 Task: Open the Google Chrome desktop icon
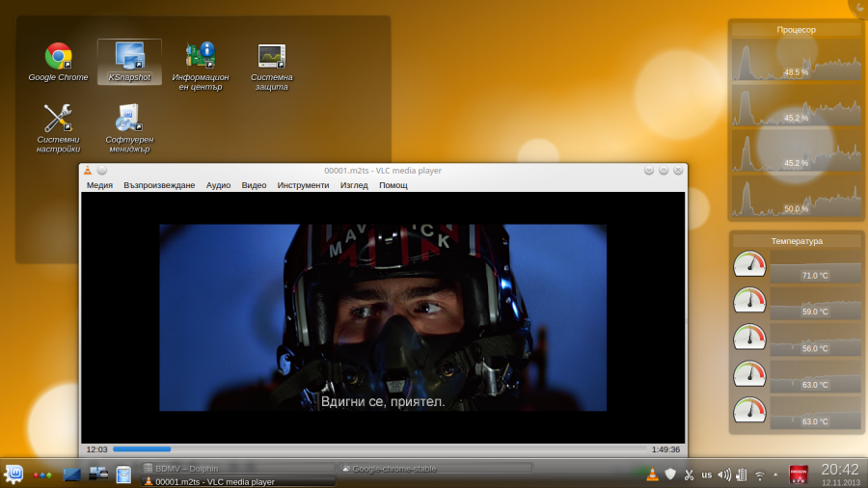pos(58,57)
